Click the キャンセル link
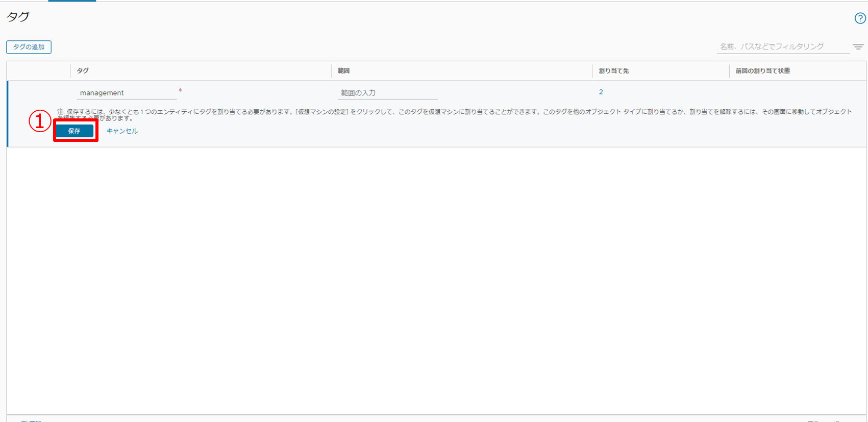The image size is (868, 422). 122,131
